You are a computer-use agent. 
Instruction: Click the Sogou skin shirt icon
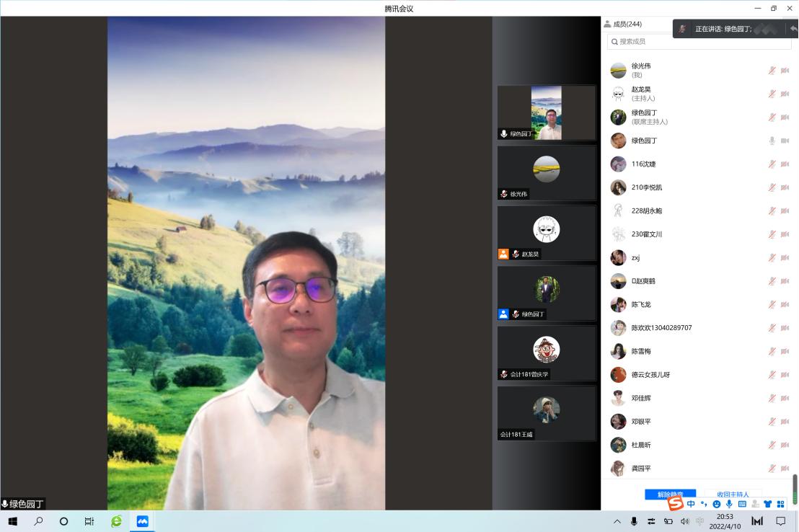(767, 504)
